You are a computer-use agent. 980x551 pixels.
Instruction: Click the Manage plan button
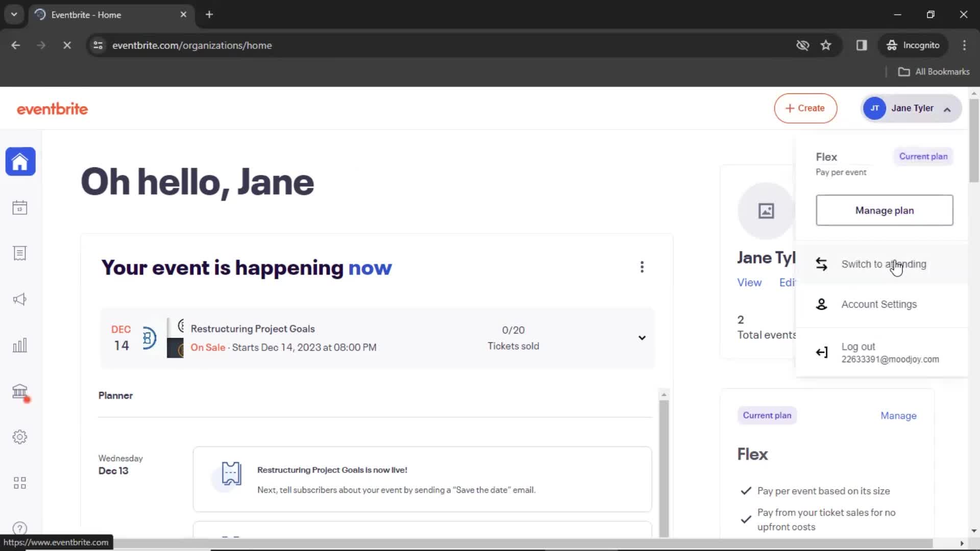pos(884,210)
